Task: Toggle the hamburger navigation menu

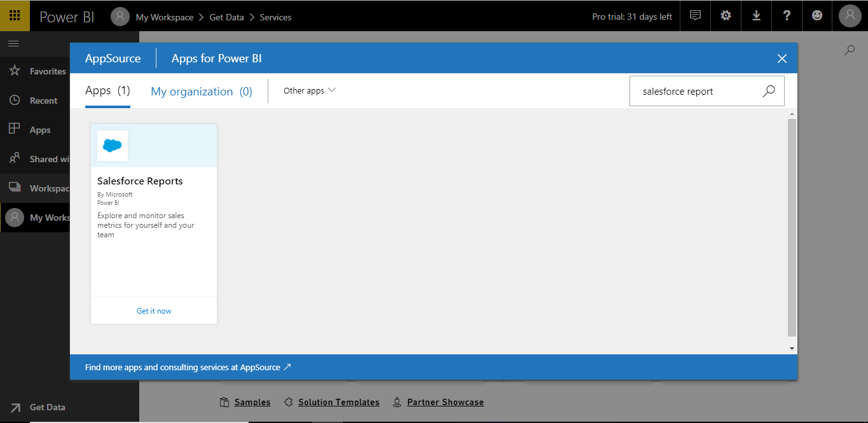Action: [x=13, y=44]
